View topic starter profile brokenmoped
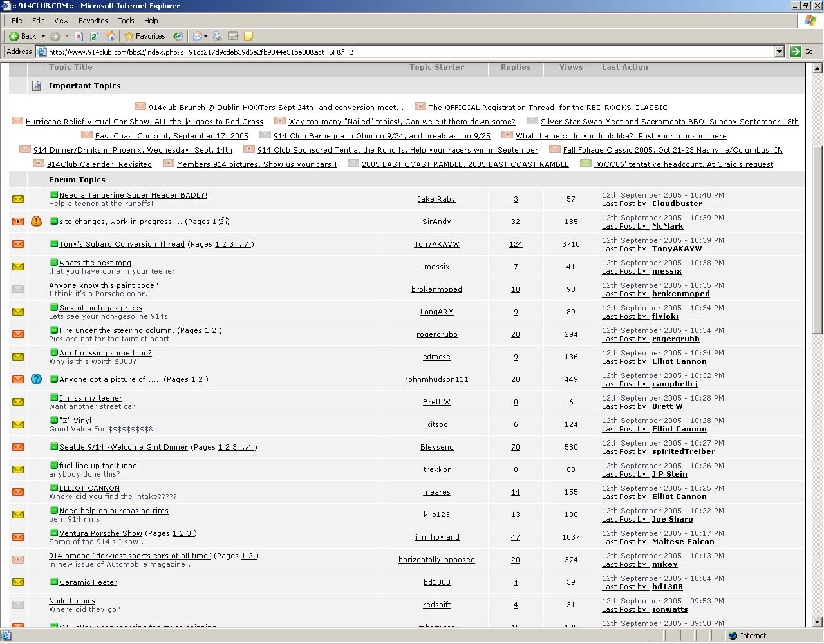Viewport: 824px width, 644px height. pos(436,289)
